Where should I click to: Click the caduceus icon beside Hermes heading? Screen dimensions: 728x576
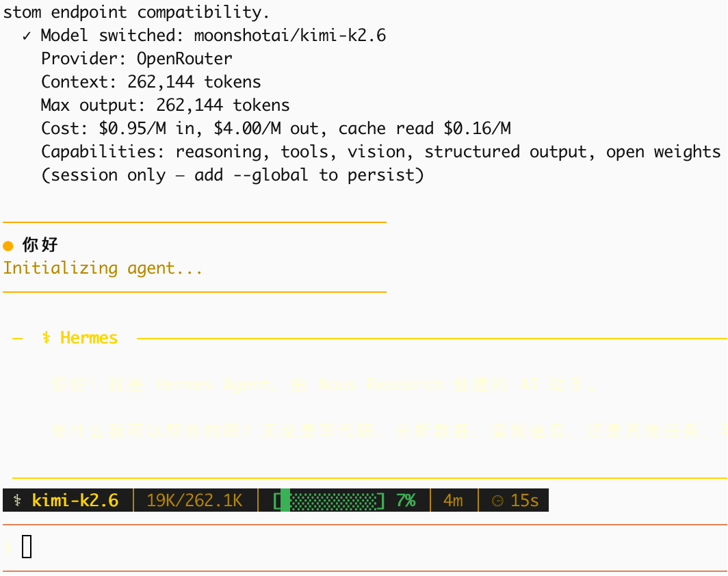(x=46, y=337)
